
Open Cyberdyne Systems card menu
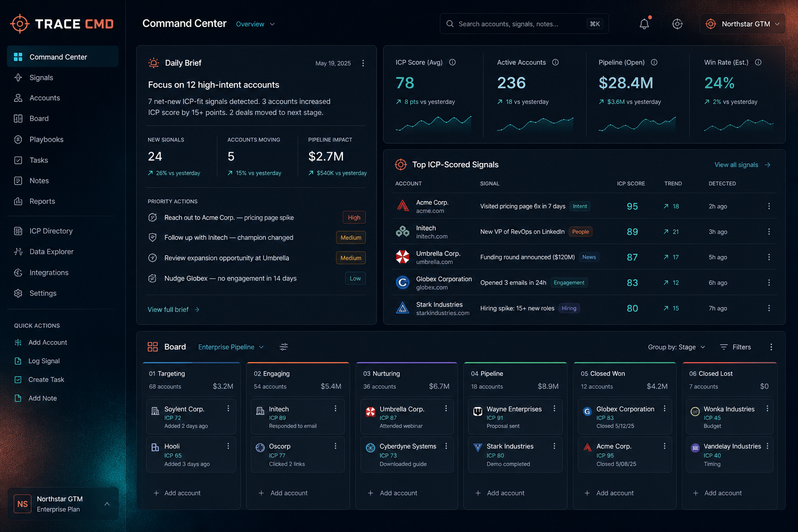click(446, 446)
